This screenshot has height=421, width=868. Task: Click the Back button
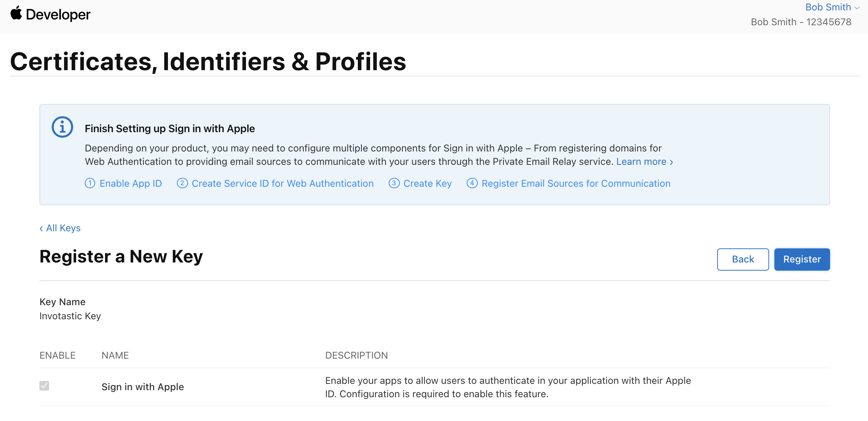[x=743, y=259]
